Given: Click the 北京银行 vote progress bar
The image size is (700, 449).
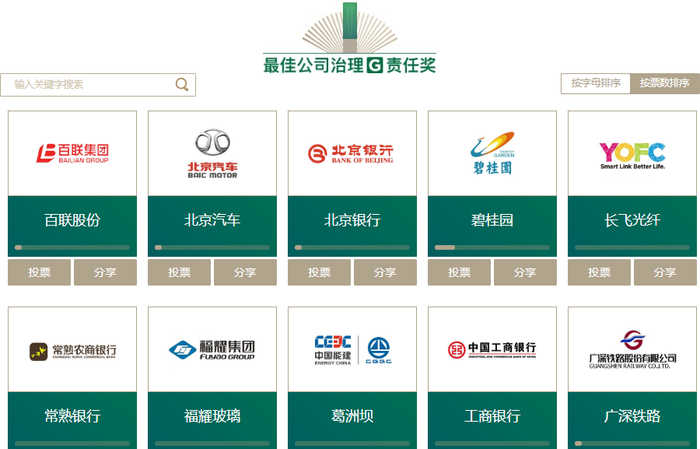Looking at the screenshot, I should coord(352,247).
